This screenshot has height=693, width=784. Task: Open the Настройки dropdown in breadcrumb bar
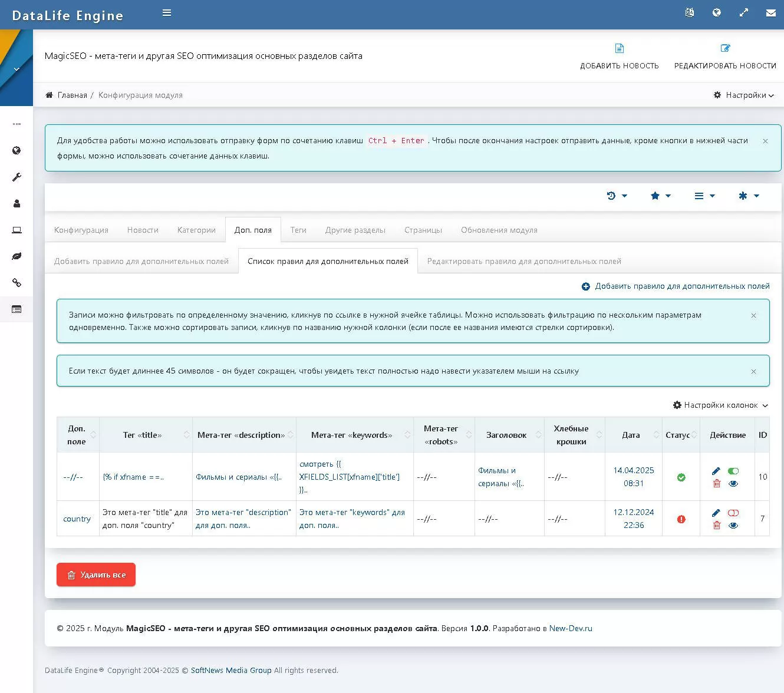744,95
